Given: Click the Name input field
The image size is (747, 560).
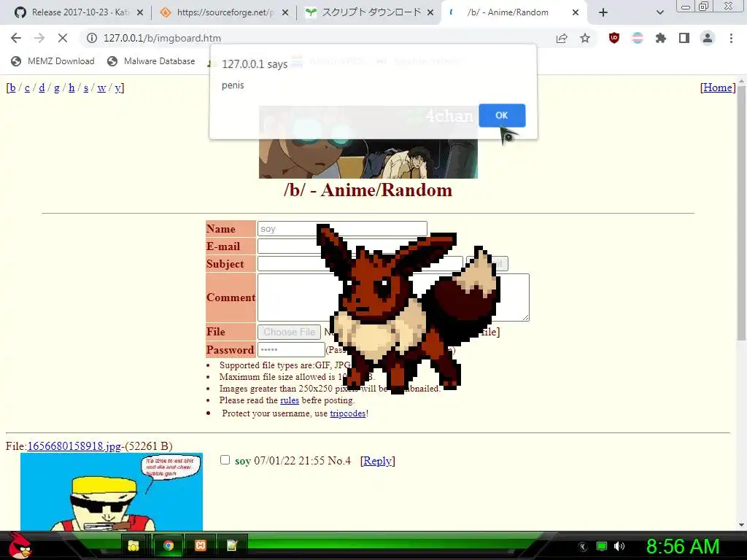Looking at the screenshot, I should [x=342, y=228].
